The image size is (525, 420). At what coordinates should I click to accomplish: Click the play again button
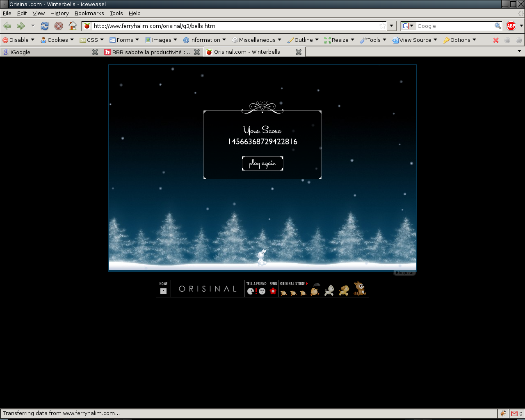pos(262,163)
